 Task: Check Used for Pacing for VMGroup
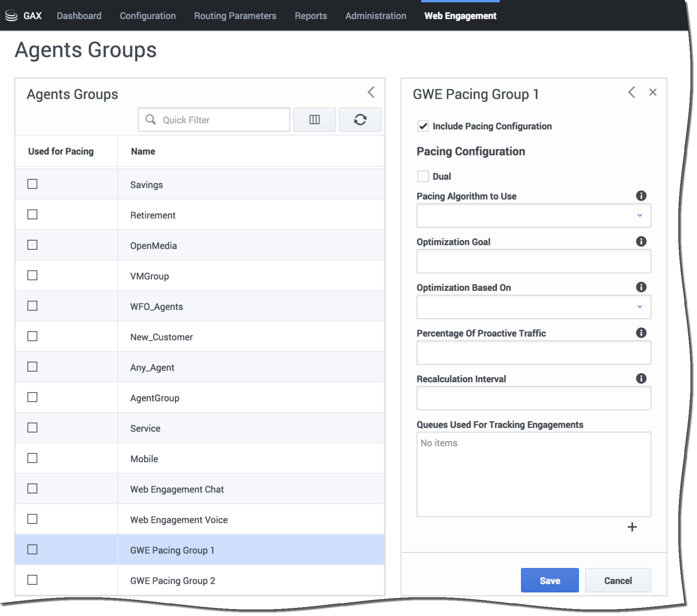click(32, 275)
